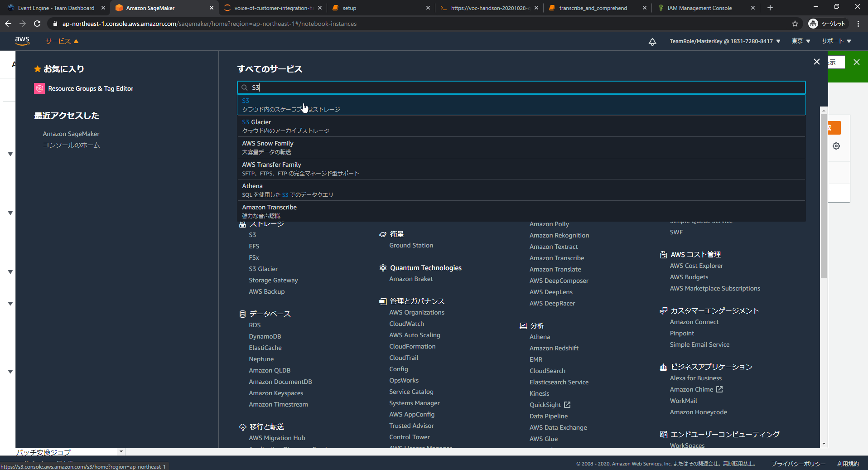Select AWS Snow Family search result

[x=521, y=147]
